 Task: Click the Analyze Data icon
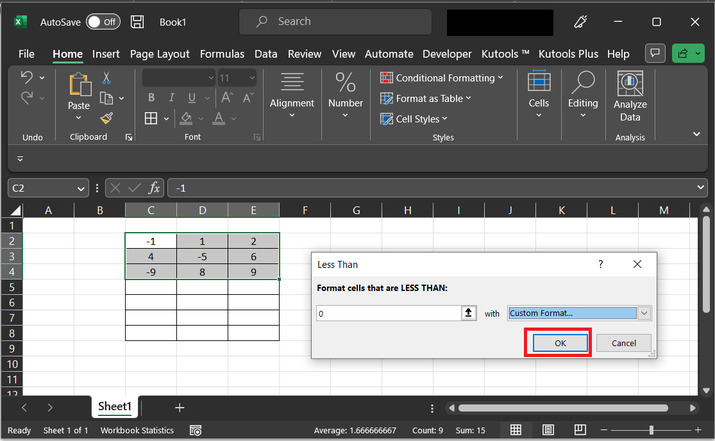point(629,84)
